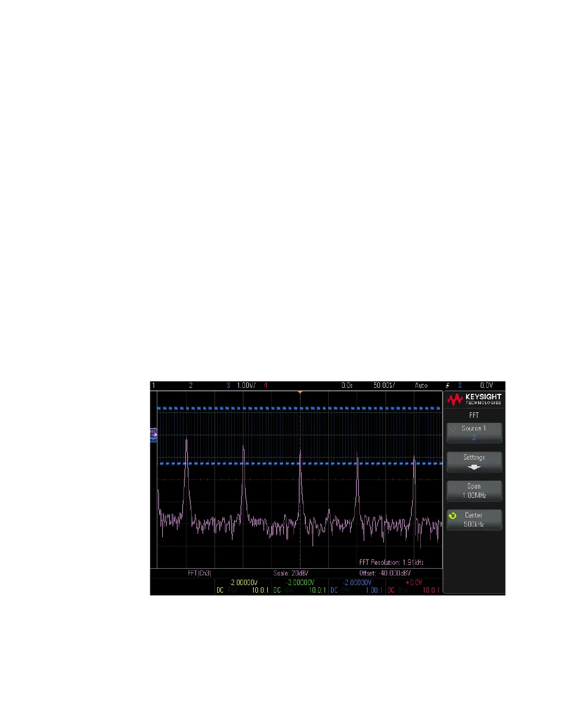Click the Source 1 rotary arrow icon
The width and height of the screenshot is (588, 706).
tap(452, 429)
